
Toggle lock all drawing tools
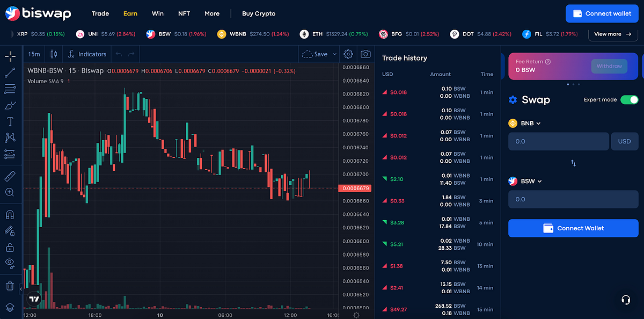click(x=10, y=247)
